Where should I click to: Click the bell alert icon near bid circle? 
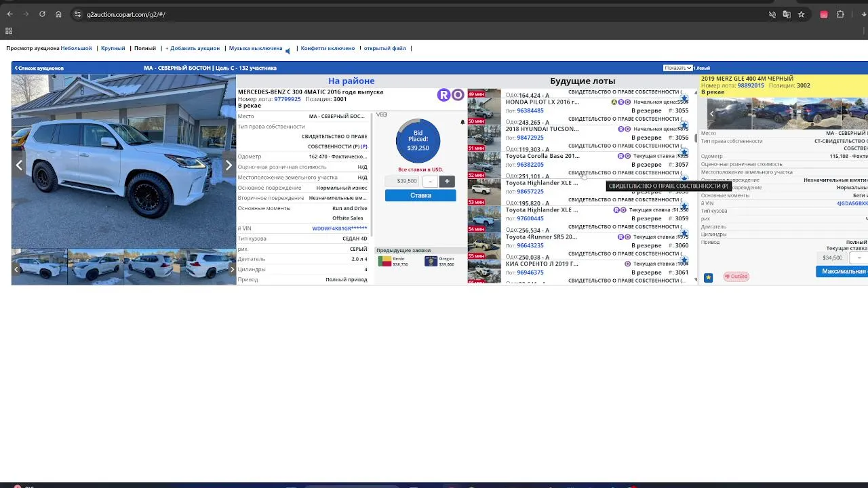462,123
